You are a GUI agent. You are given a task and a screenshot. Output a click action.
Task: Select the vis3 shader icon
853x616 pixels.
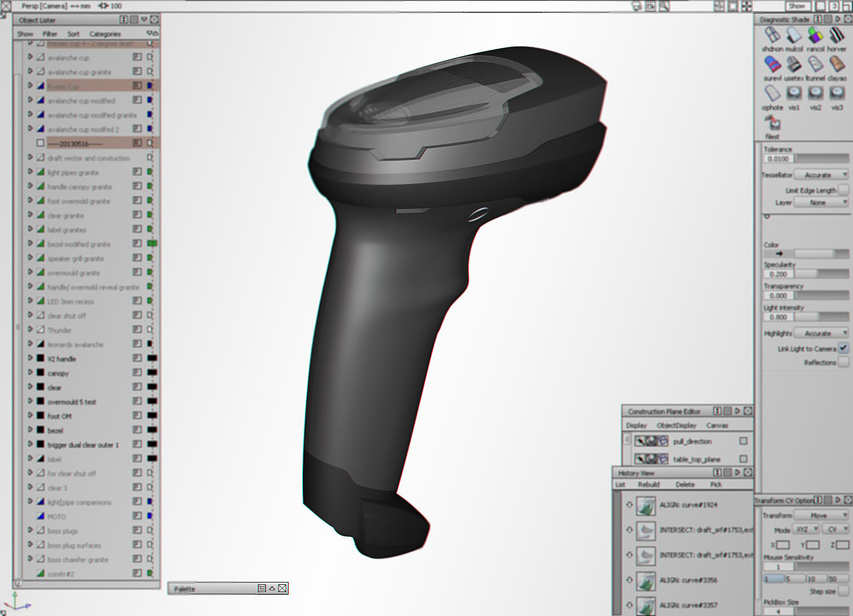(837, 93)
